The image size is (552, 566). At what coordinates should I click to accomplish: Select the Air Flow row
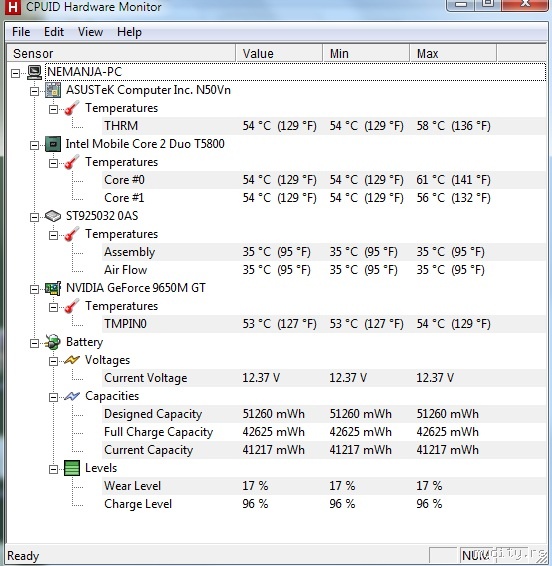pyautogui.click(x=324, y=270)
